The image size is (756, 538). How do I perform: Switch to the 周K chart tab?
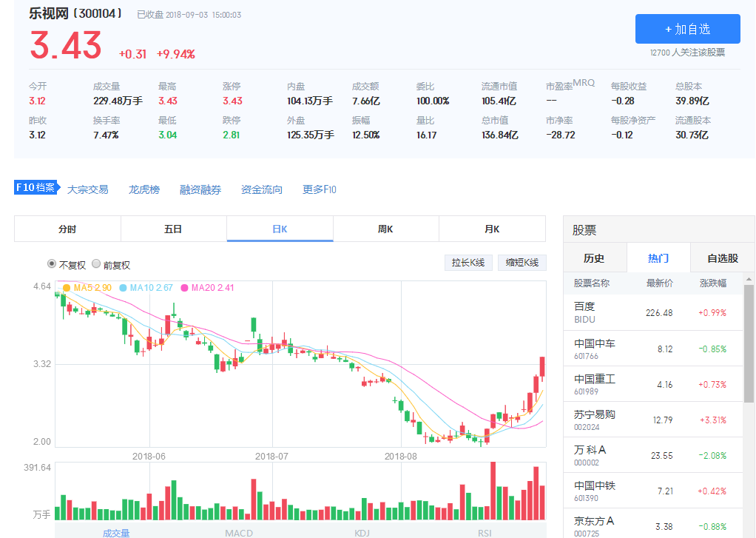point(385,229)
